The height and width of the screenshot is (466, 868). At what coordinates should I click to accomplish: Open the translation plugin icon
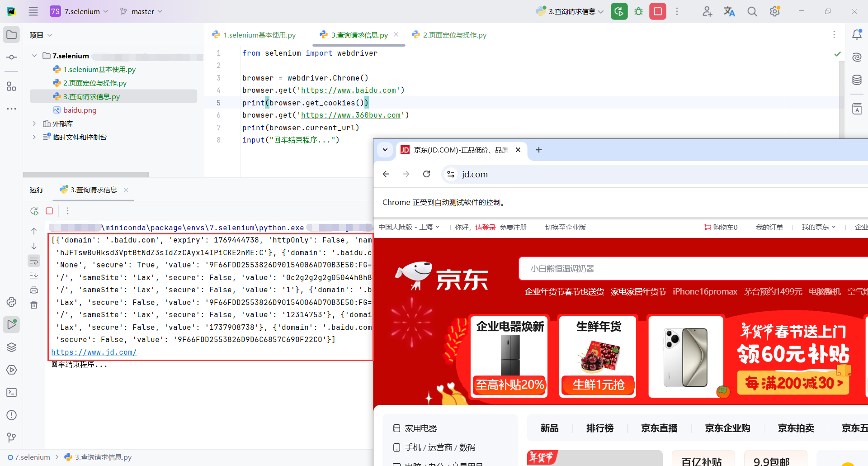click(729, 11)
